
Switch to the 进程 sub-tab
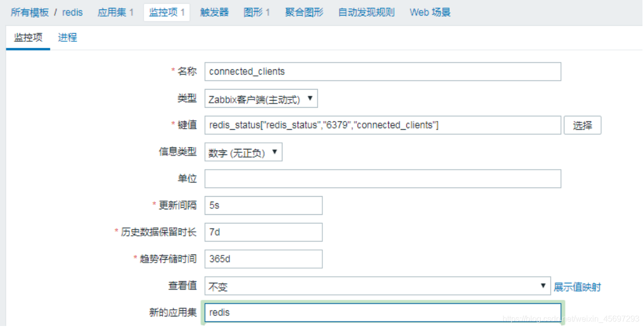67,38
